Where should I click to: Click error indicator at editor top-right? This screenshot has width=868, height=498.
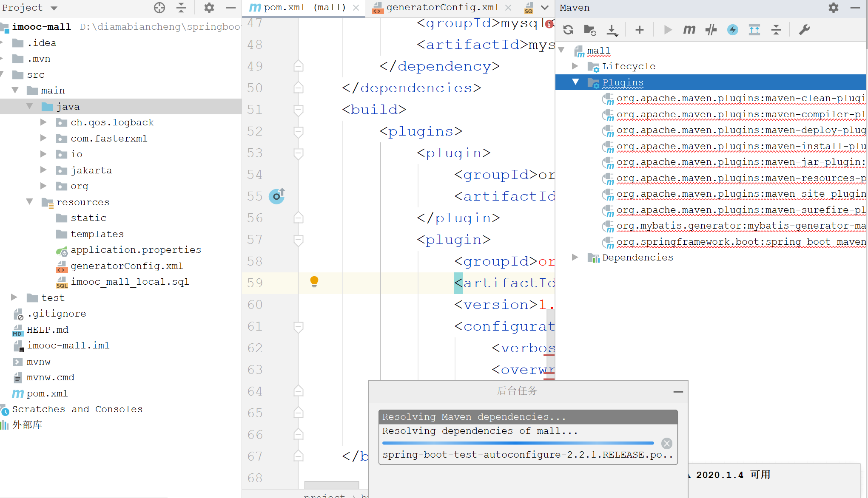pos(549,24)
